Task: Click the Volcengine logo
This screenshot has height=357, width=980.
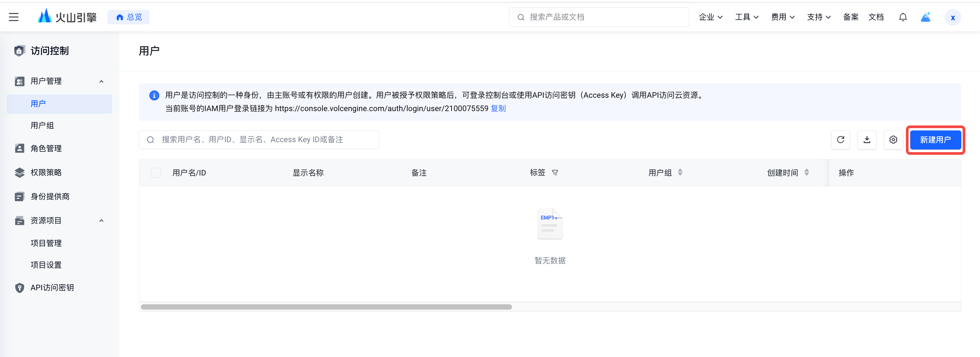Action: tap(67, 17)
